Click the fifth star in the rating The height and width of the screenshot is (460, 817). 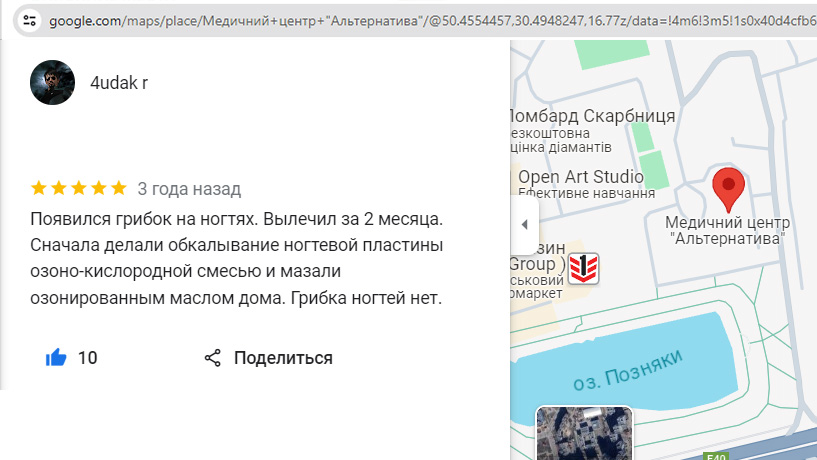click(119, 188)
